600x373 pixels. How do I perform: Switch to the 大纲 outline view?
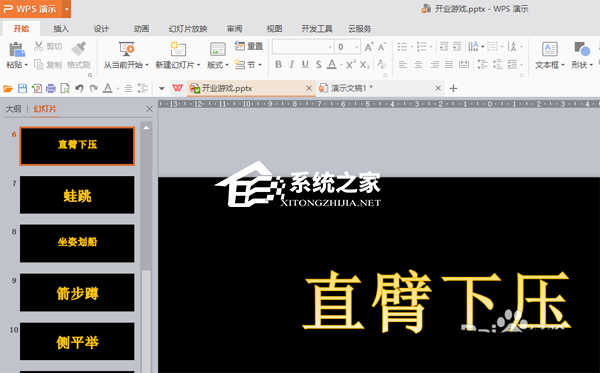tap(13, 109)
